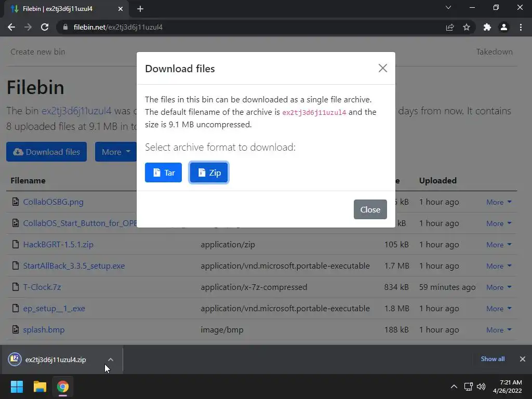The width and height of the screenshot is (532, 399).
Task: Click the Uploaded column header
Action: pyautogui.click(x=437, y=180)
